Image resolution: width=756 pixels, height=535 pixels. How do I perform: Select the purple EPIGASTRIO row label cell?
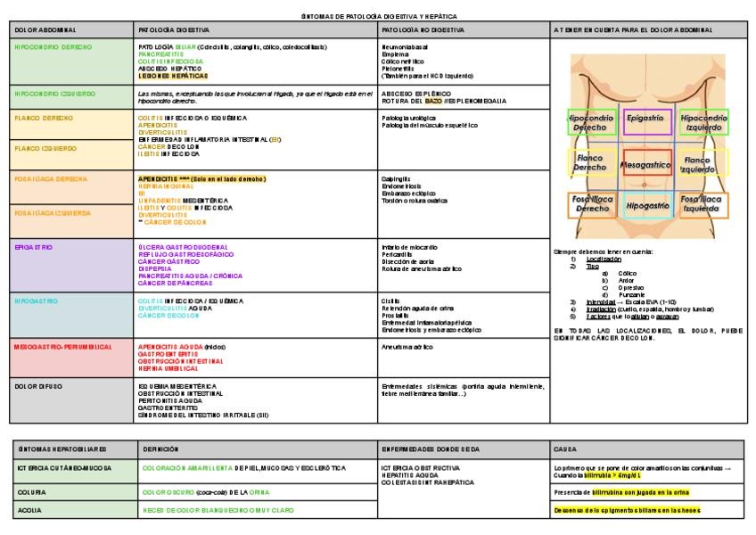tap(71, 265)
